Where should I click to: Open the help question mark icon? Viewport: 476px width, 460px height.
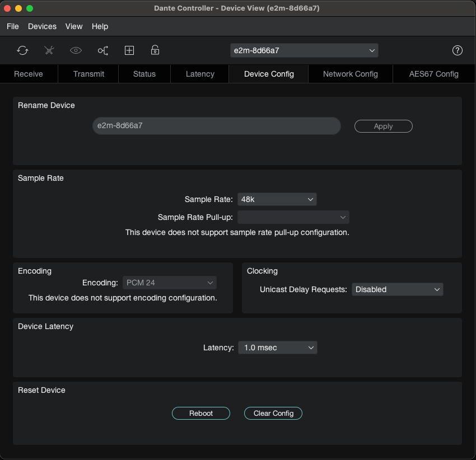click(x=457, y=50)
